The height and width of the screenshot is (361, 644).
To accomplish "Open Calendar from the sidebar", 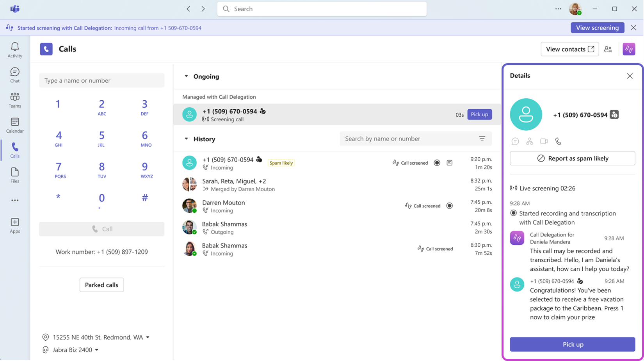I will point(15,125).
